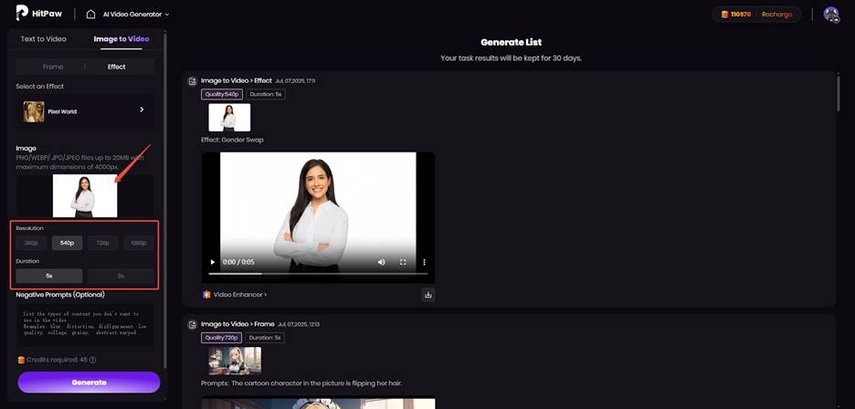Click the Credits required coin icon

[x=21, y=360]
